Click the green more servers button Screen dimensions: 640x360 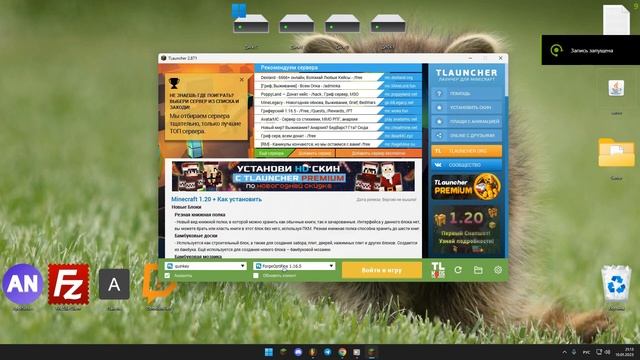click(x=272, y=153)
